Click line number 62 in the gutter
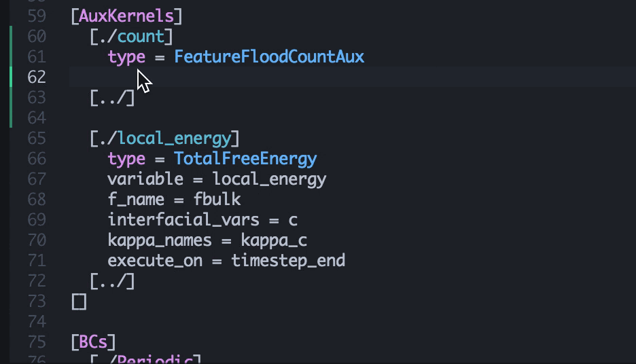The image size is (636, 364). click(x=37, y=77)
